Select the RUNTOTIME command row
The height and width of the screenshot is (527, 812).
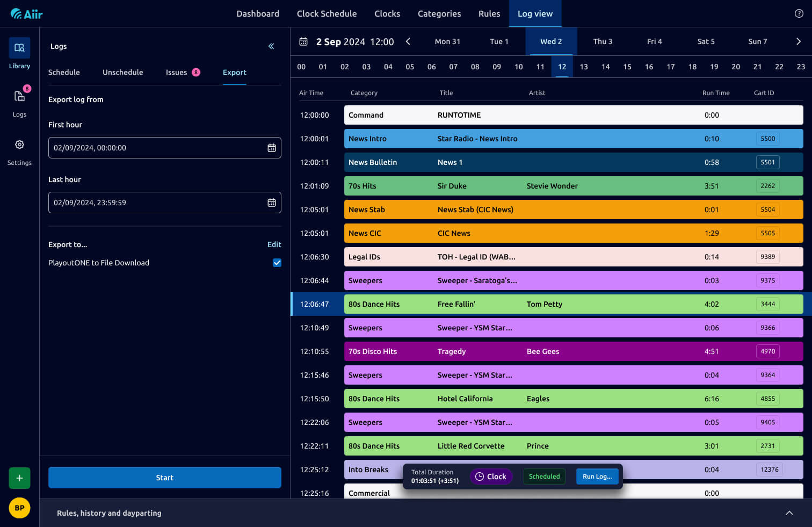point(574,115)
